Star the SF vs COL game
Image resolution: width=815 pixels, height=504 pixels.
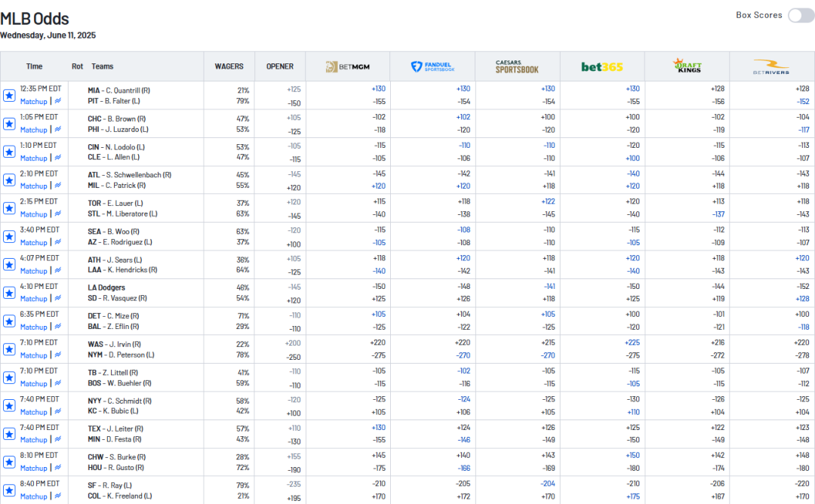(9, 490)
